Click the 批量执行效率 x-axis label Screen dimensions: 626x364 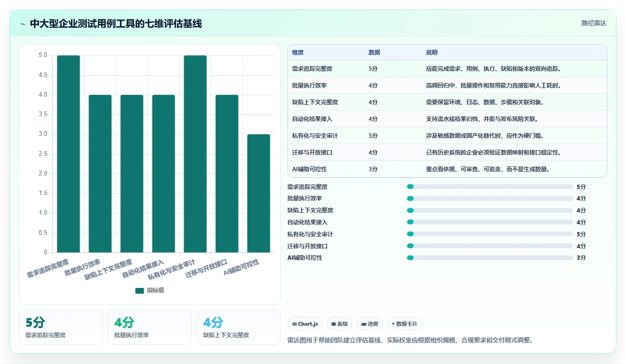click(83, 267)
